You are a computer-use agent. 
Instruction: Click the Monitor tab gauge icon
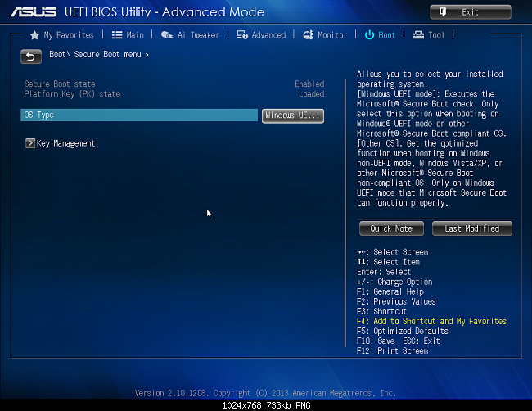click(x=308, y=35)
